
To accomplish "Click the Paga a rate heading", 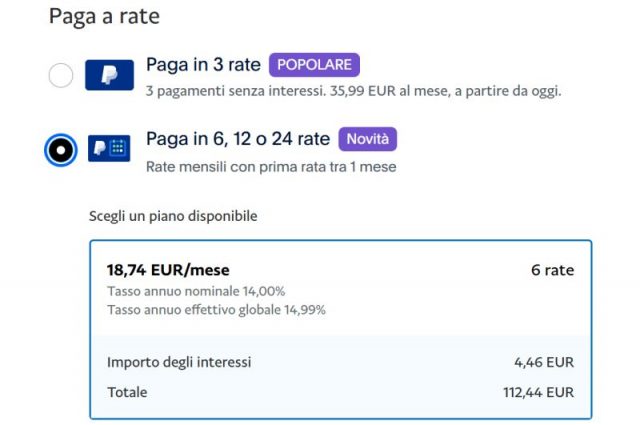I will [104, 16].
